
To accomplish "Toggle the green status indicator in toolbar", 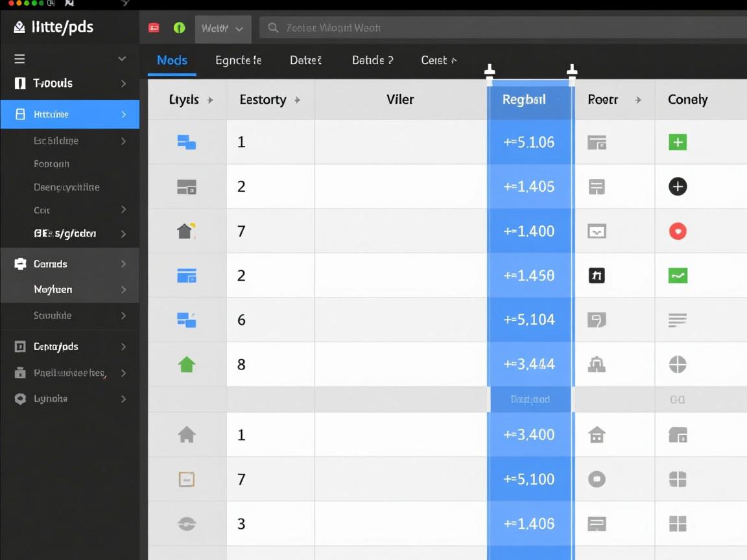I will point(180,28).
